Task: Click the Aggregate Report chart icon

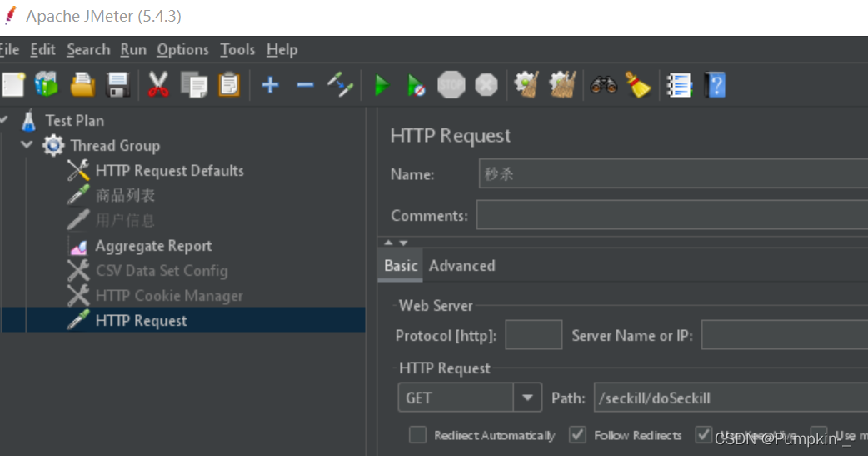Action: pyautogui.click(x=78, y=246)
